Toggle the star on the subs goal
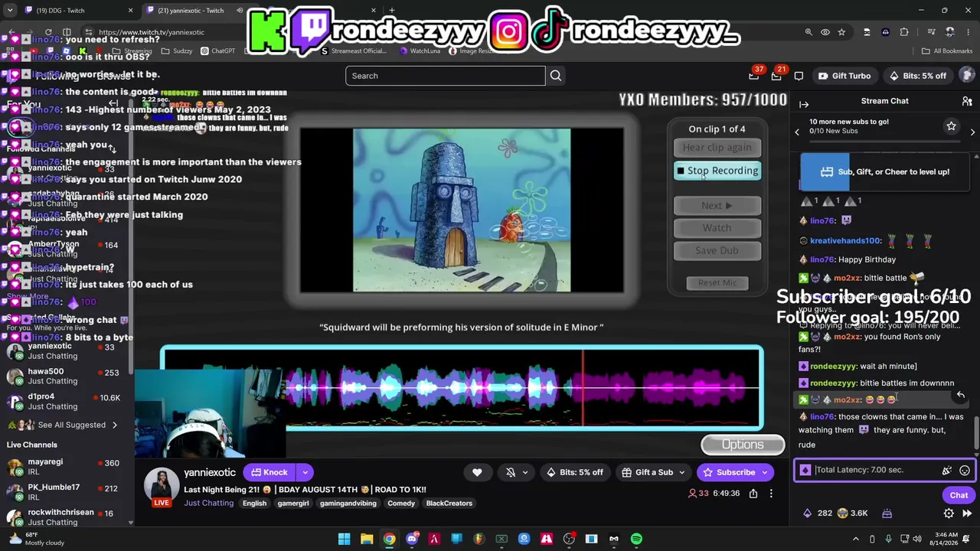 [951, 126]
